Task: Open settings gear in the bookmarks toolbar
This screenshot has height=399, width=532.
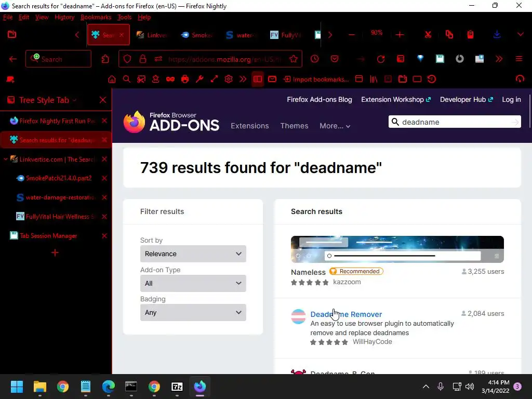Action: pyautogui.click(x=229, y=79)
